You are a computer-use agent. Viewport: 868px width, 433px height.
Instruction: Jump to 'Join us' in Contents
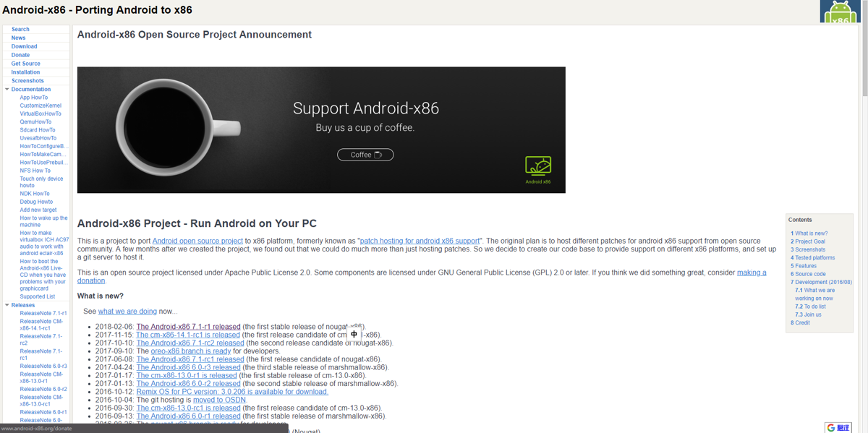[x=809, y=314]
